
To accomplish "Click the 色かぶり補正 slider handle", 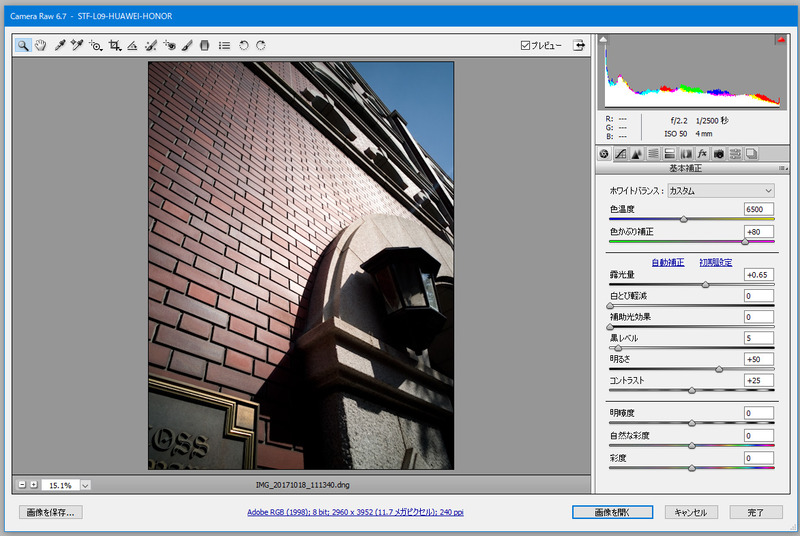I will click(x=745, y=242).
